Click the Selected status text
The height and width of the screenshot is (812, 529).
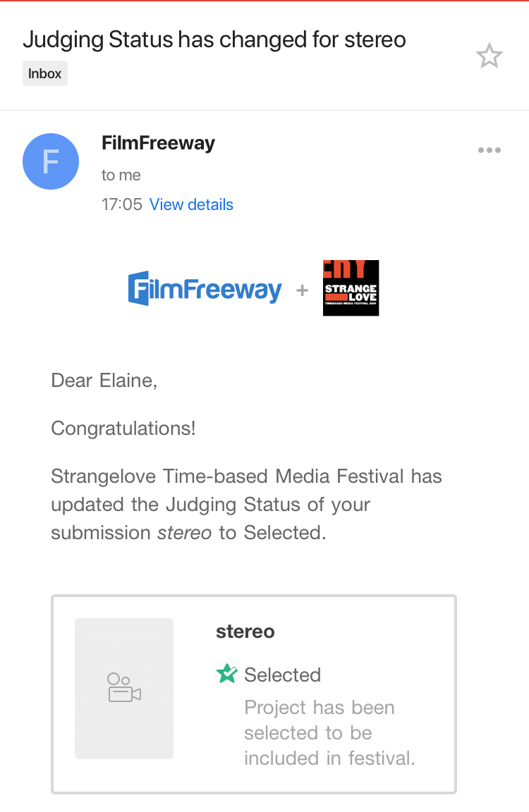point(282,675)
